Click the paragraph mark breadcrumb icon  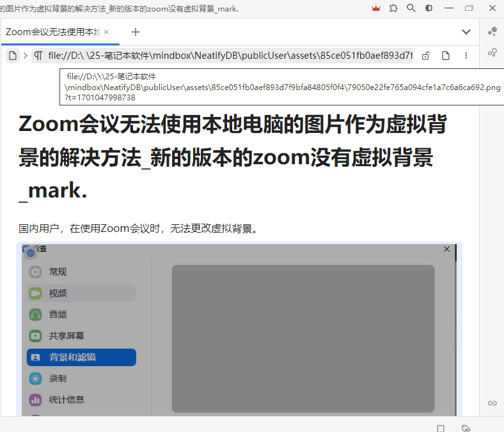click(38, 56)
